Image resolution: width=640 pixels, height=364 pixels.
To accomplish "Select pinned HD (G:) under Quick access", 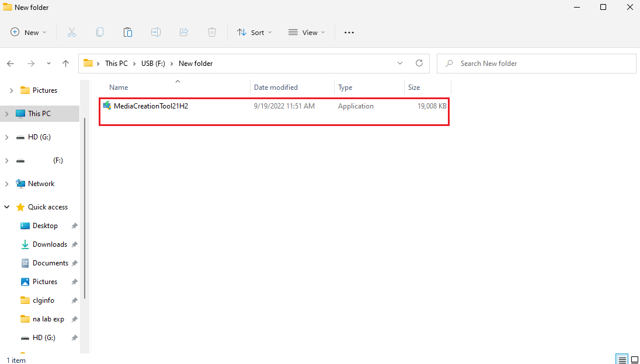I will tap(44, 338).
